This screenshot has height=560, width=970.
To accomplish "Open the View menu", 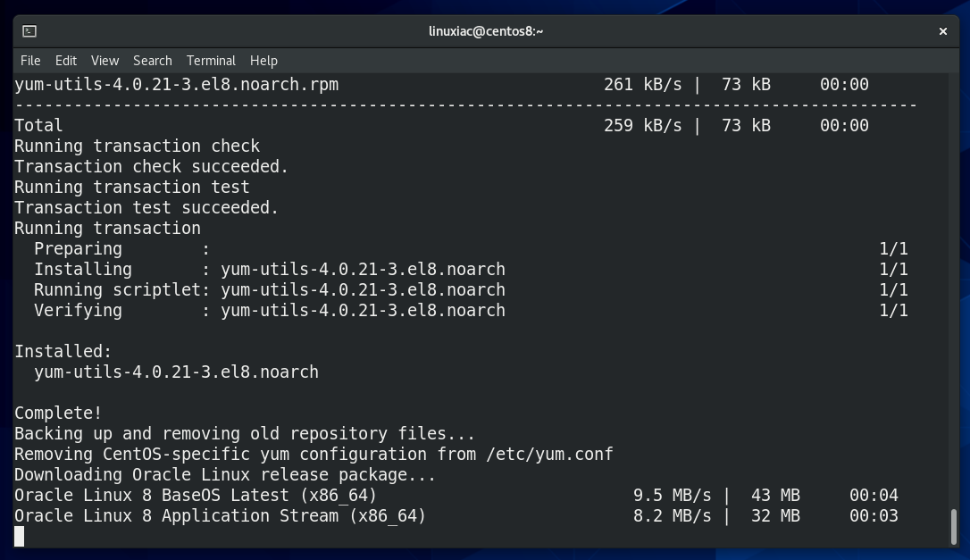I will [x=105, y=61].
